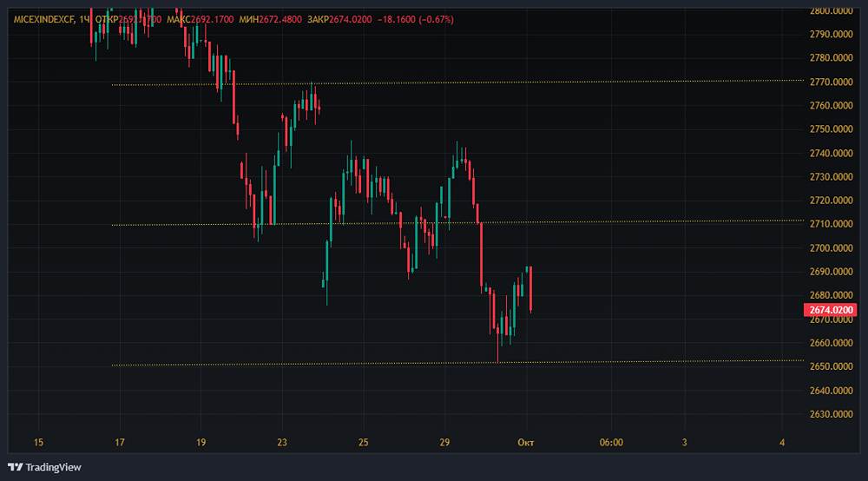The height and width of the screenshot is (481, 868).
Task: Click the МАКС high value in legend
Action: click(x=211, y=19)
